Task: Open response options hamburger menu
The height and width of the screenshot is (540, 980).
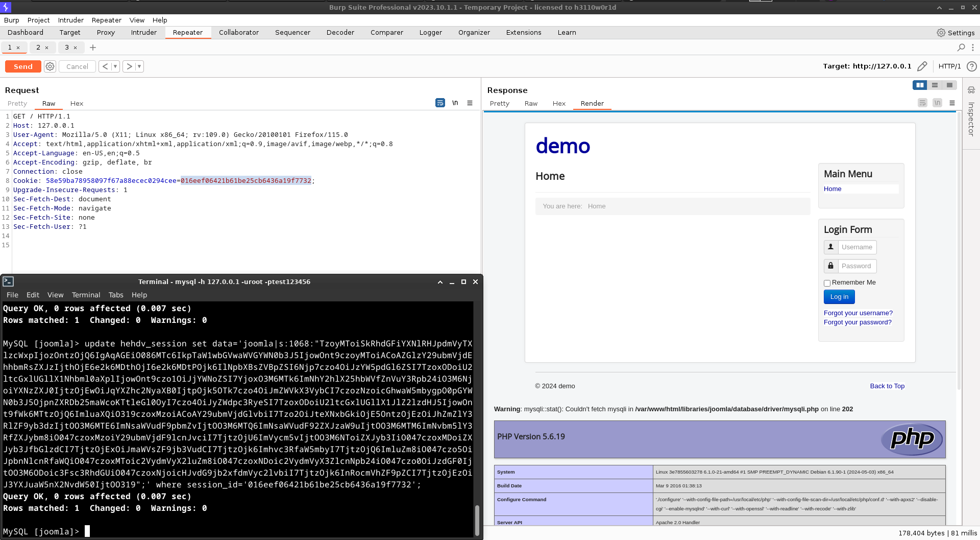Action: pyautogui.click(x=952, y=103)
